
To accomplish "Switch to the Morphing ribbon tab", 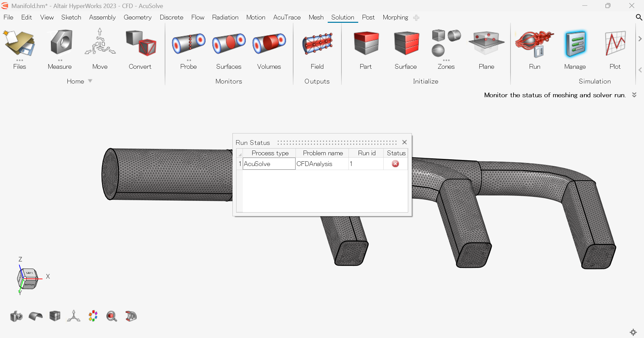I will tap(395, 17).
